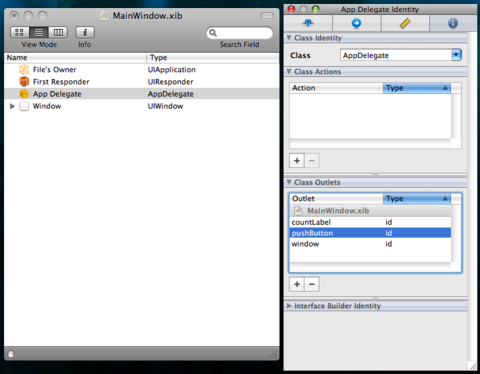480x374 pixels.
Task: Sort Class Actions by Type column
Action: tap(417, 88)
